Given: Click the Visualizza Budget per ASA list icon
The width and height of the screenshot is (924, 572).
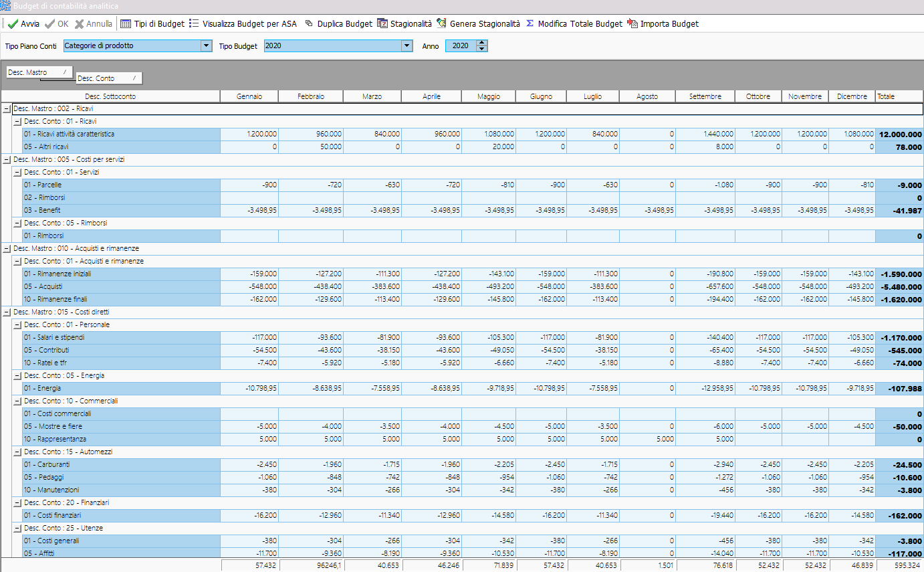Looking at the screenshot, I should click(x=194, y=23).
